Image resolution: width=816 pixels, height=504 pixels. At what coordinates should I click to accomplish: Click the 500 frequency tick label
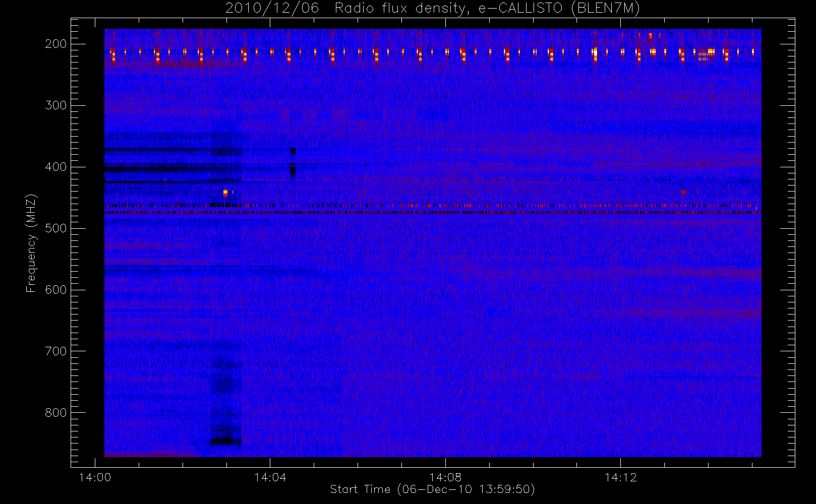56,228
